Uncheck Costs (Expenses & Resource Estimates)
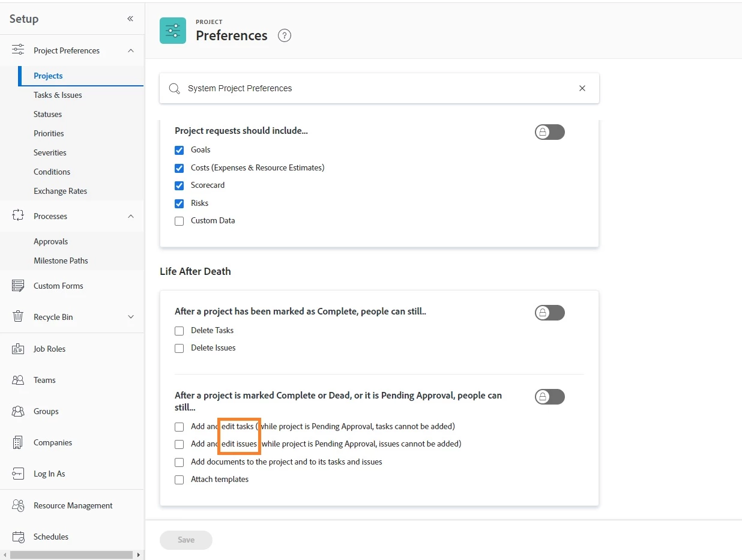742x560 pixels. click(179, 168)
